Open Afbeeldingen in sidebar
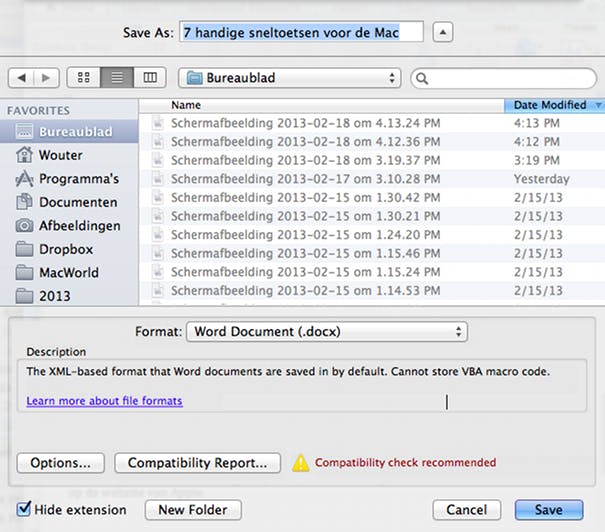The image size is (605, 532). [x=79, y=225]
